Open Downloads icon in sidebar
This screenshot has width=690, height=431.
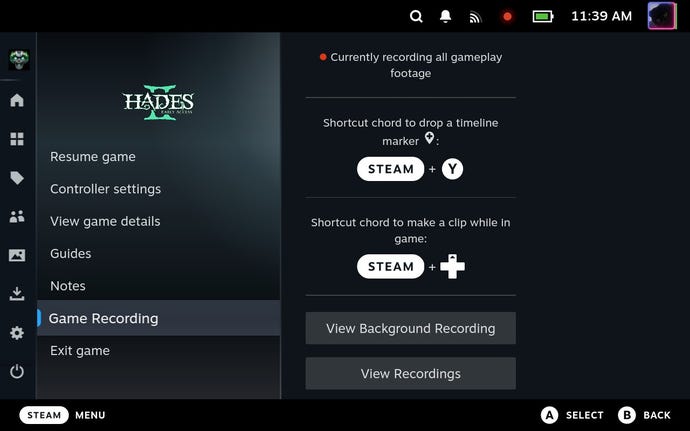click(17, 294)
